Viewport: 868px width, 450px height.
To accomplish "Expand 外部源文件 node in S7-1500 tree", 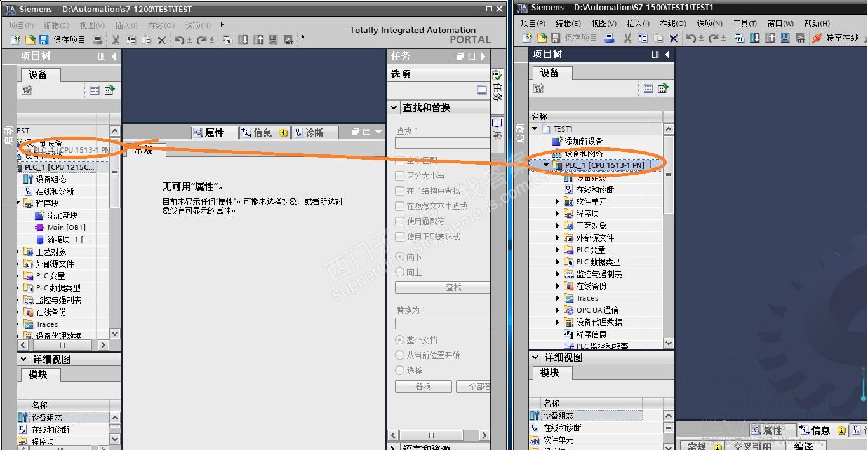I will click(x=558, y=238).
